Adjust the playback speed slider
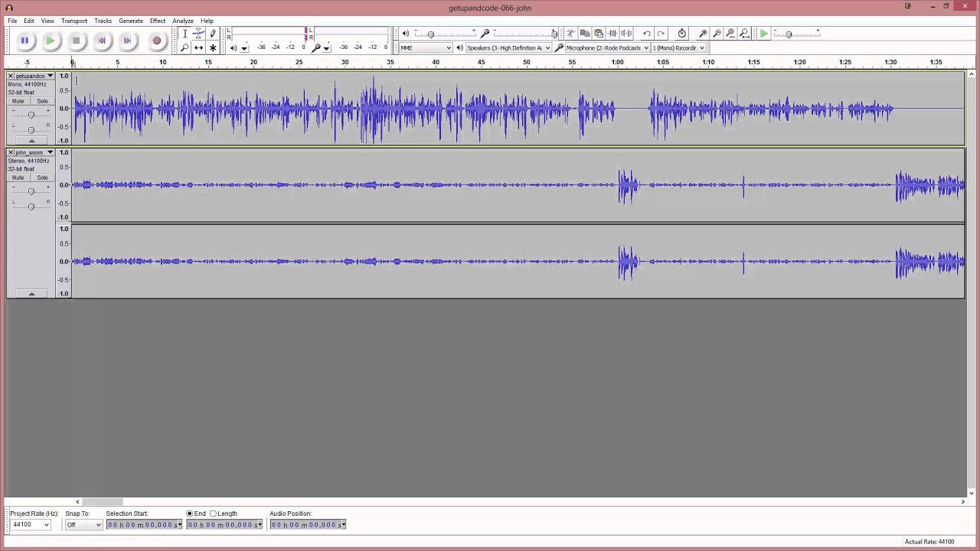The height and width of the screenshot is (551, 980). coord(796,34)
